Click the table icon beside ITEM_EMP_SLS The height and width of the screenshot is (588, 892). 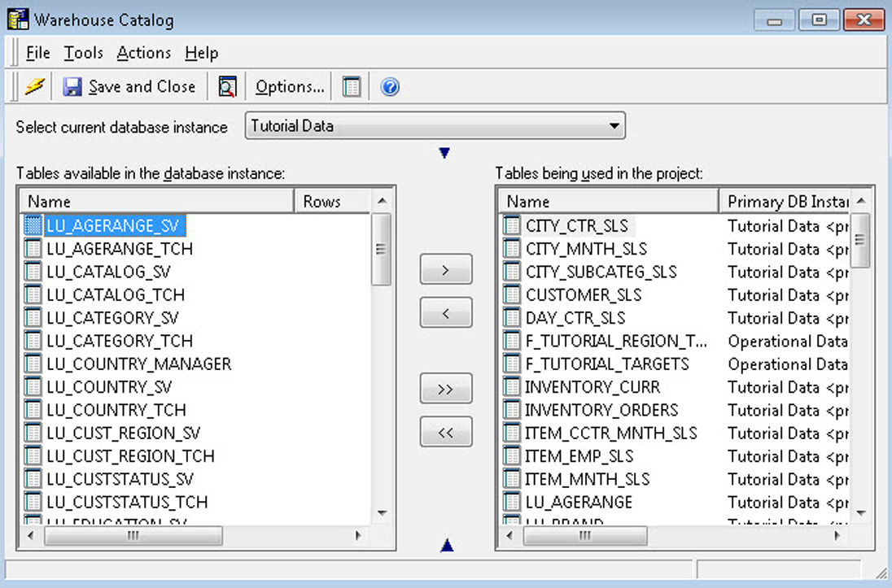pyautogui.click(x=512, y=455)
